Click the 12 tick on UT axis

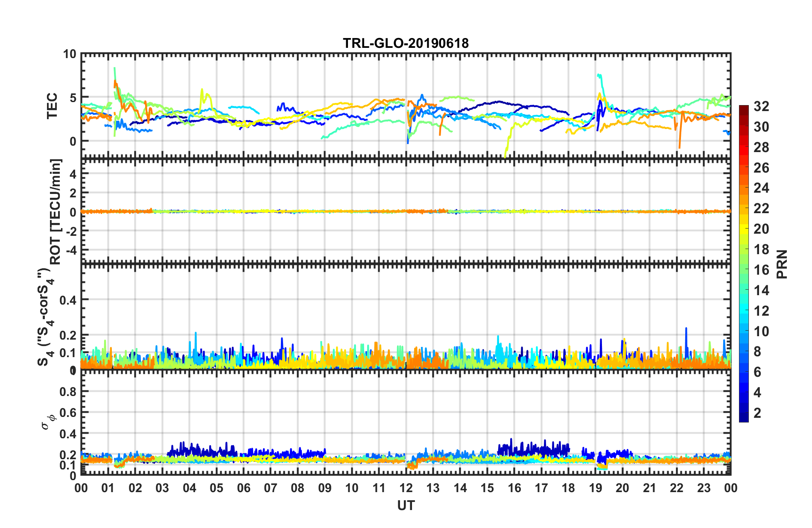click(406, 488)
